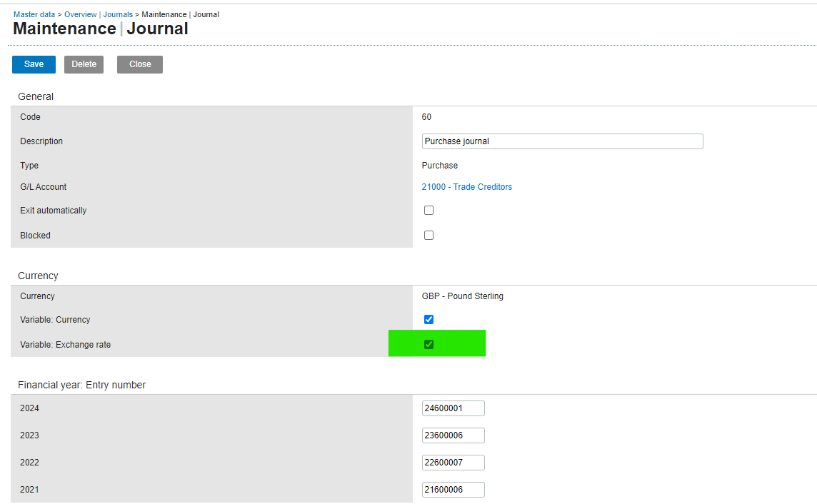This screenshot has width=817, height=504.
Task: Click the Close button
Action: click(x=140, y=64)
